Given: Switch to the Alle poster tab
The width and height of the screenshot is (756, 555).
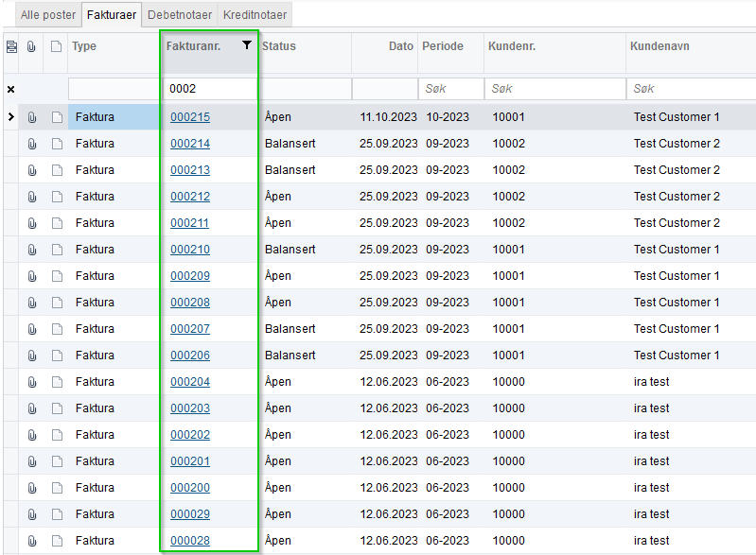Looking at the screenshot, I should 47,15.
